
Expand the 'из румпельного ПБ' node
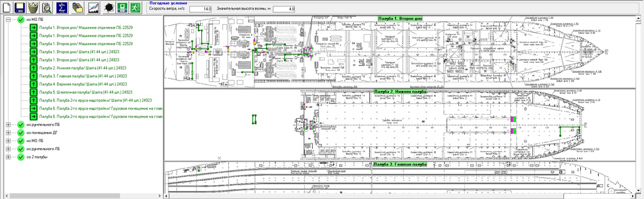[8, 125]
